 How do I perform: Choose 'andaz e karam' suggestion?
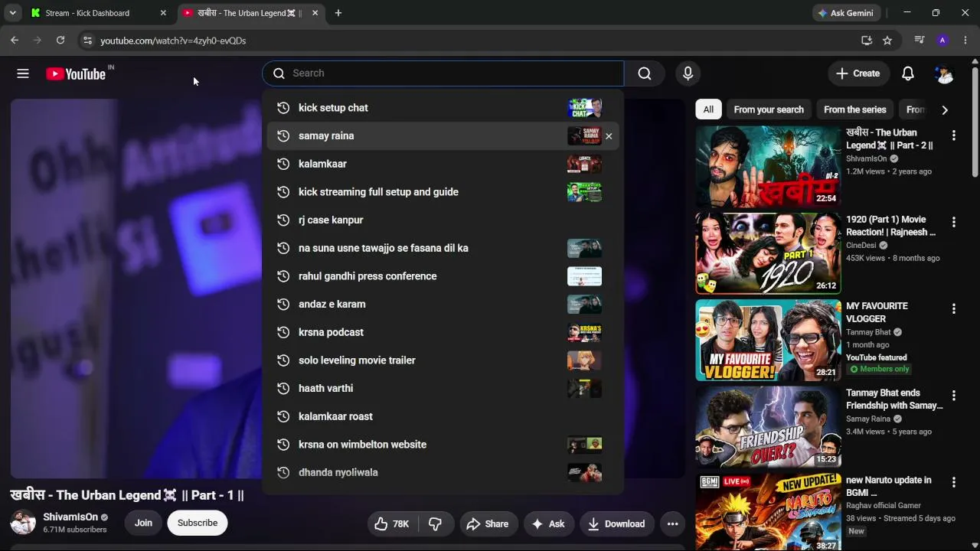click(443, 305)
